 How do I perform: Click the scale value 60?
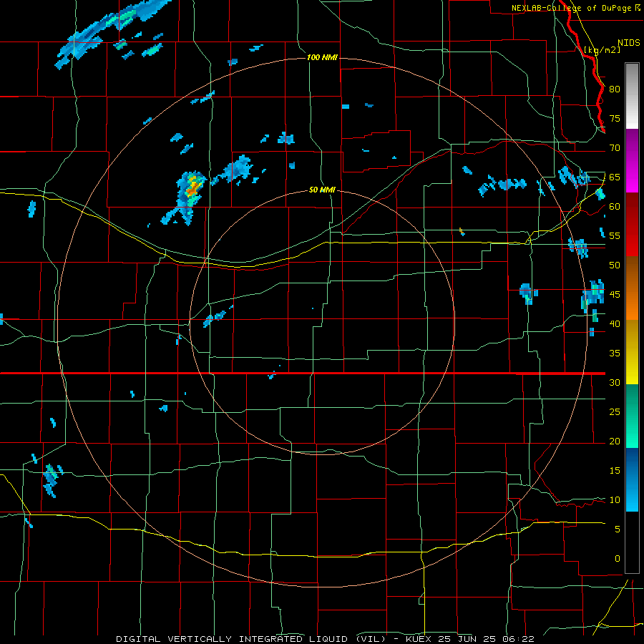tap(615, 207)
